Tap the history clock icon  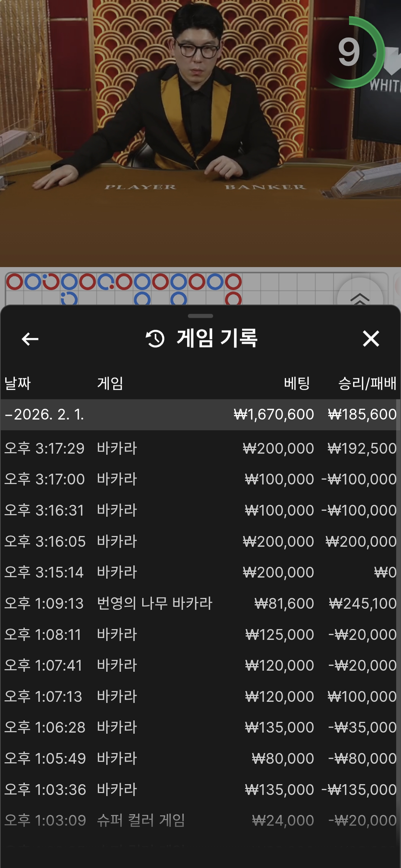pos(155,339)
